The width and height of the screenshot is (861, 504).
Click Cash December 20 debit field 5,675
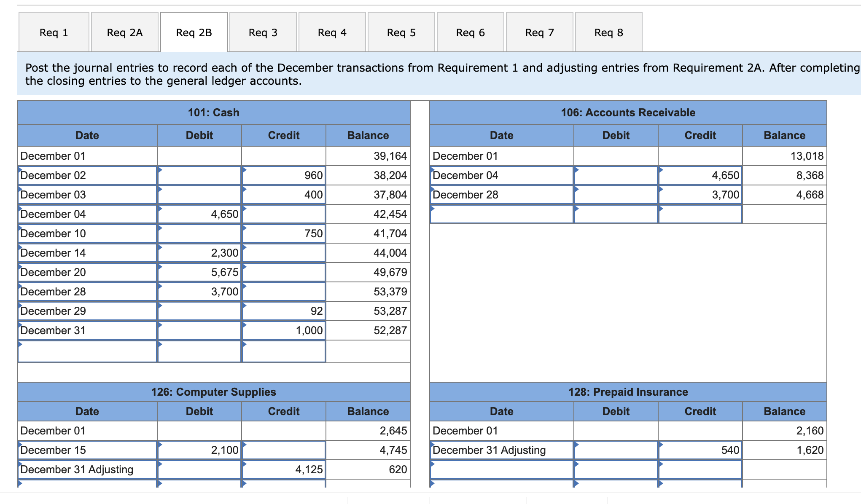pos(199,272)
